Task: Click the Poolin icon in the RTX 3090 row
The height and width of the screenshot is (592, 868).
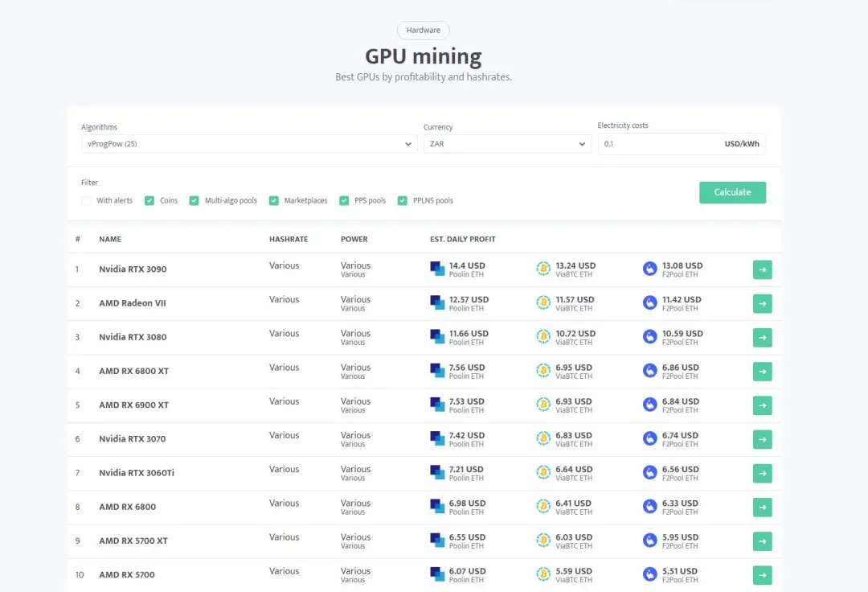Action: click(x=437, y=269)
